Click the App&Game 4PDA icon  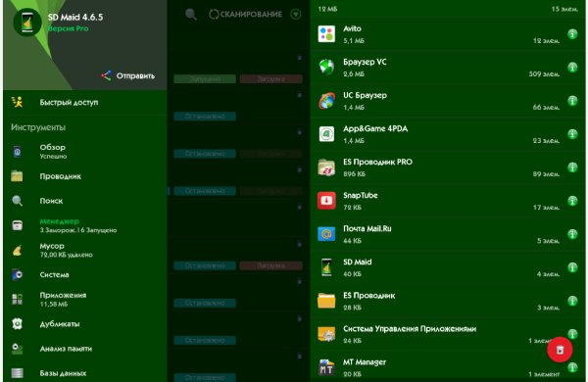click(x=326, y=134)
